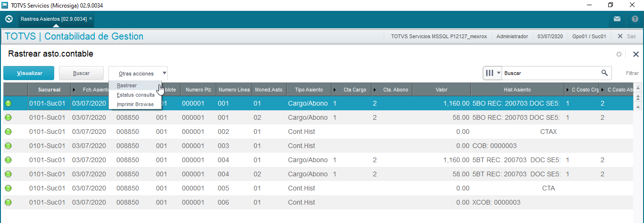The width and height of the screenshot is (644, 223).
Task: Select the 5BT REC row with value 1,160.00
Action: coord(318,160)
